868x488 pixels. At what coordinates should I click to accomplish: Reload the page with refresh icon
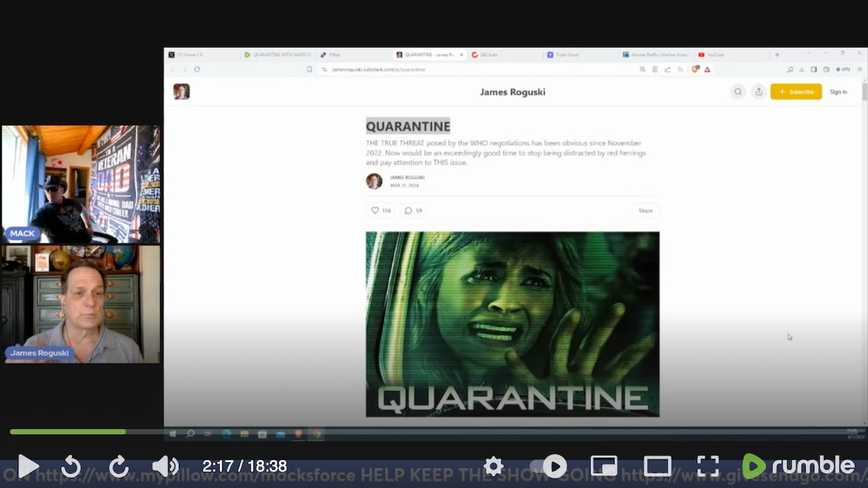pos(197,69)
